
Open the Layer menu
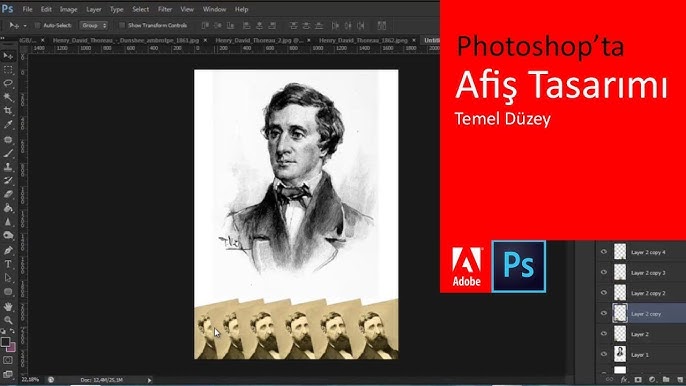[94, 9]
